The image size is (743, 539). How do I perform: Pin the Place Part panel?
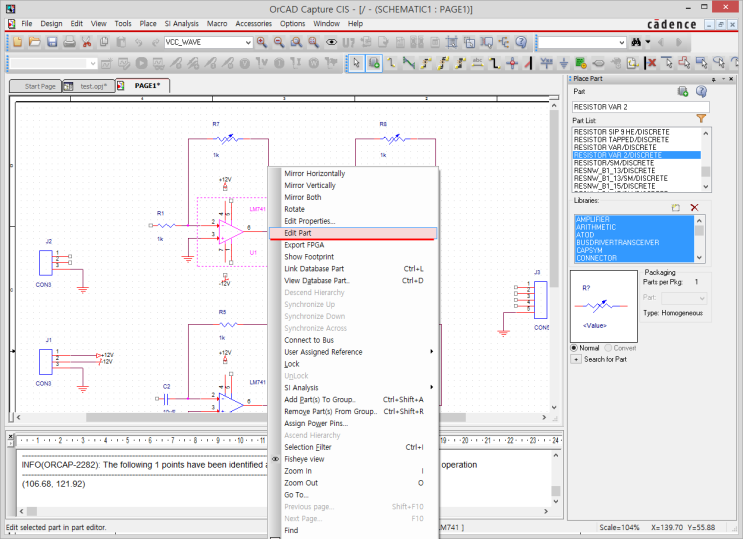pyautogui.click(x=714, y=79)
